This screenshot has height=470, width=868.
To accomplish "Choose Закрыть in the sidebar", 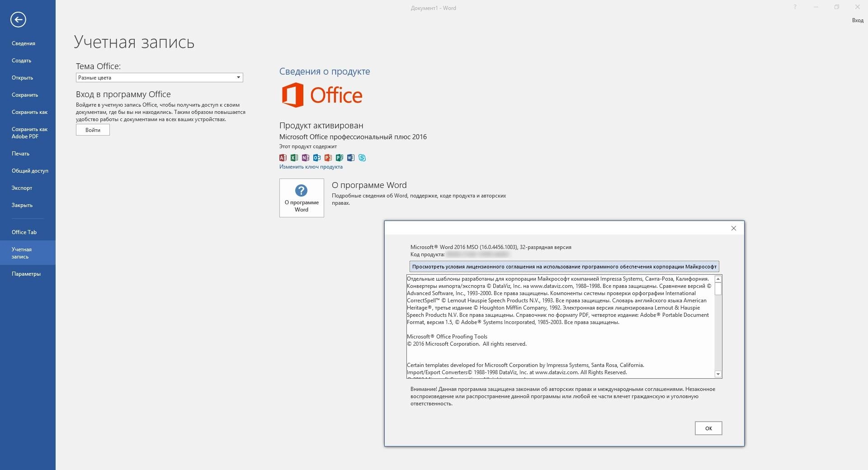I will click(22, 205).
